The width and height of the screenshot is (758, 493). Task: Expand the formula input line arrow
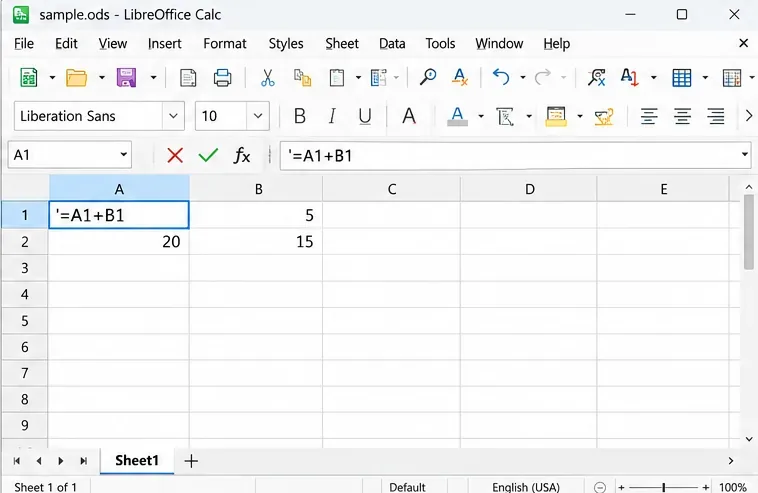point(744,155)
